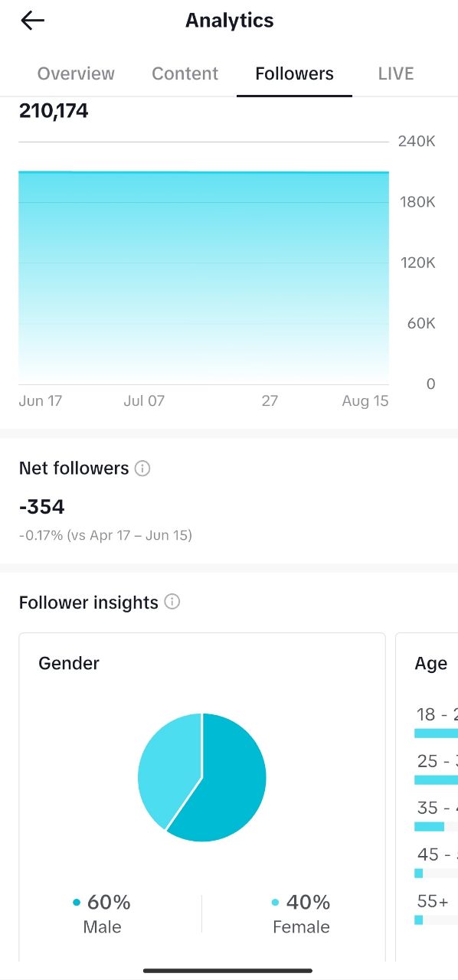The height and width of the screenshot is (980, 458).
Task: Tap the 25 age range bar
Action: coord(436,779)
